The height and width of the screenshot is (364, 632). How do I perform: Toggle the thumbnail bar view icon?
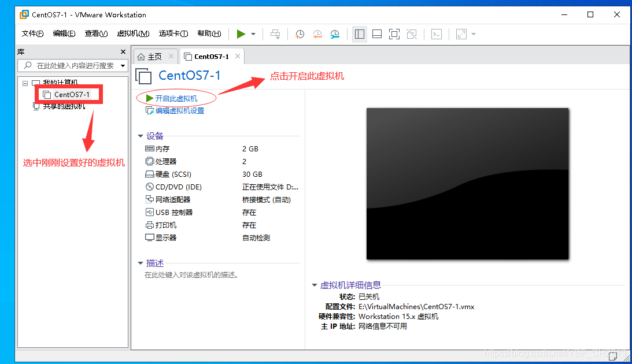(377, 34)
